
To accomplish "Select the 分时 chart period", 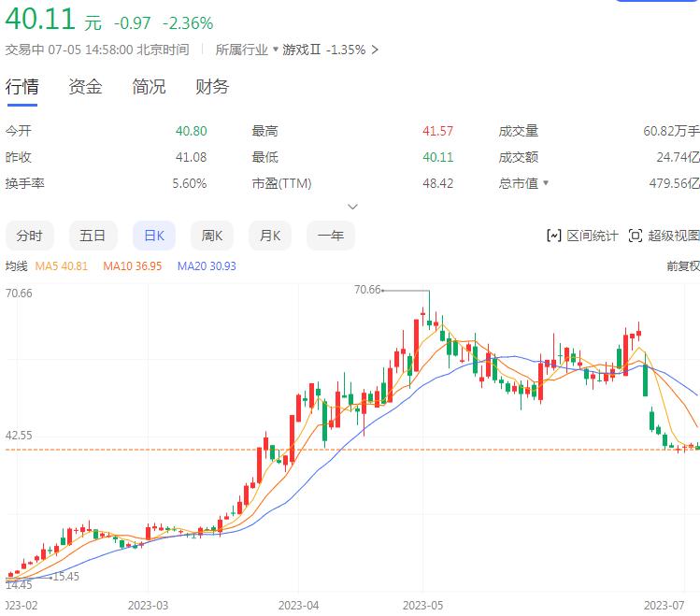I will pos(30,236).
